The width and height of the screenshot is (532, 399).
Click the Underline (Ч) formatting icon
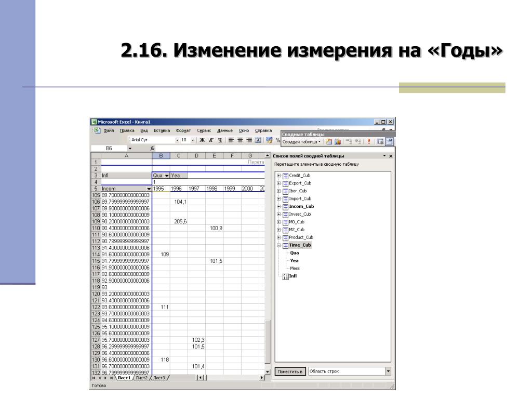click(220, 140)
